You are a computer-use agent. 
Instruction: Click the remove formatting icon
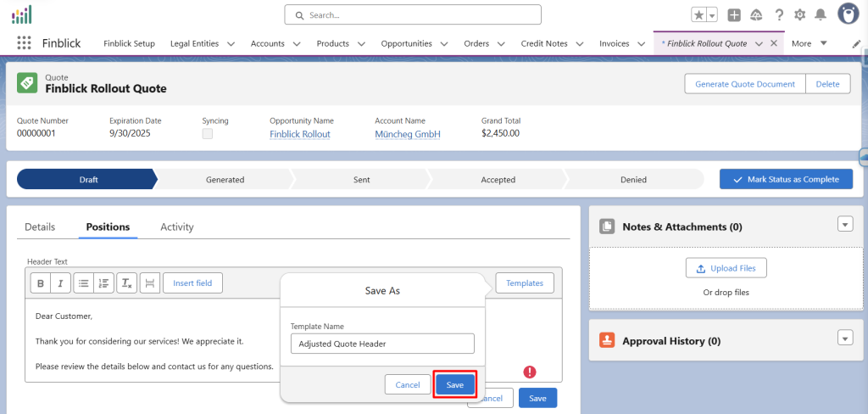tap(126, 283)
